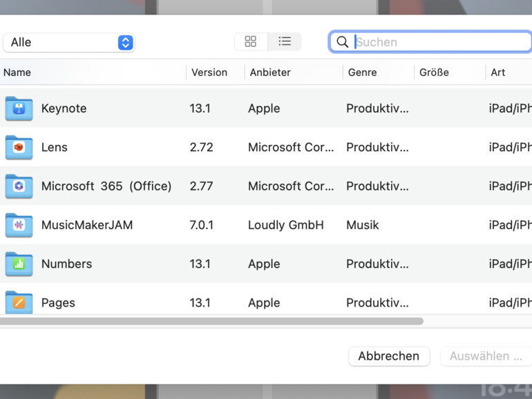Screen dimensions: 532x399
Task: Click the Keynote app folder icon
Action: 19,108
